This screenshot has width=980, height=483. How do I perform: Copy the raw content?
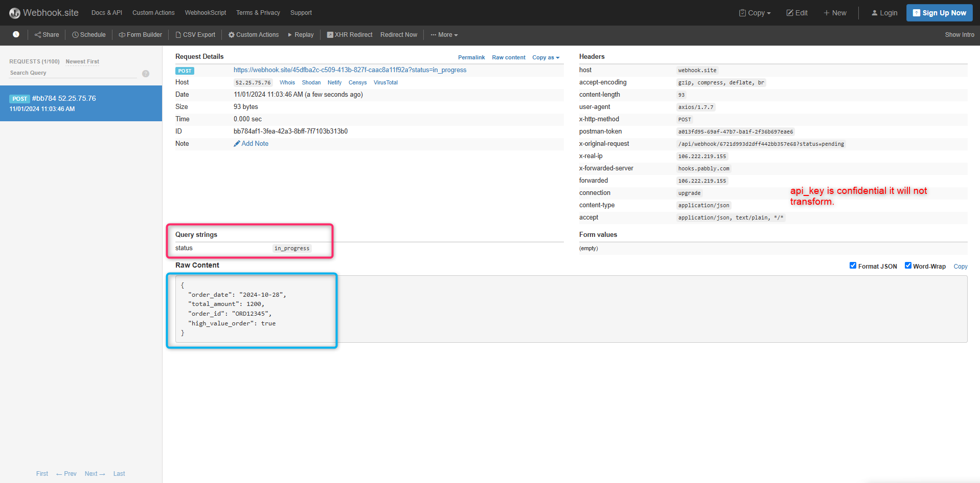pyautogui.click(x=961, y=267)
